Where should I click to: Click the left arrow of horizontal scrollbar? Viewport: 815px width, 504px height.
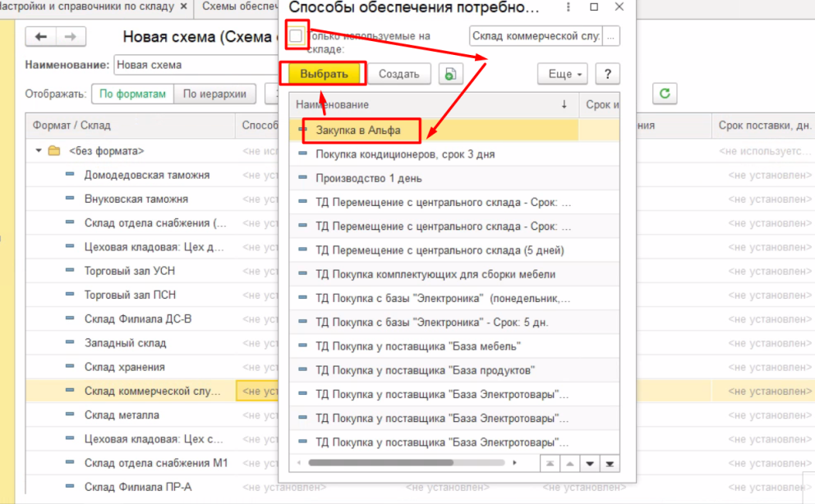click(299, 462)
